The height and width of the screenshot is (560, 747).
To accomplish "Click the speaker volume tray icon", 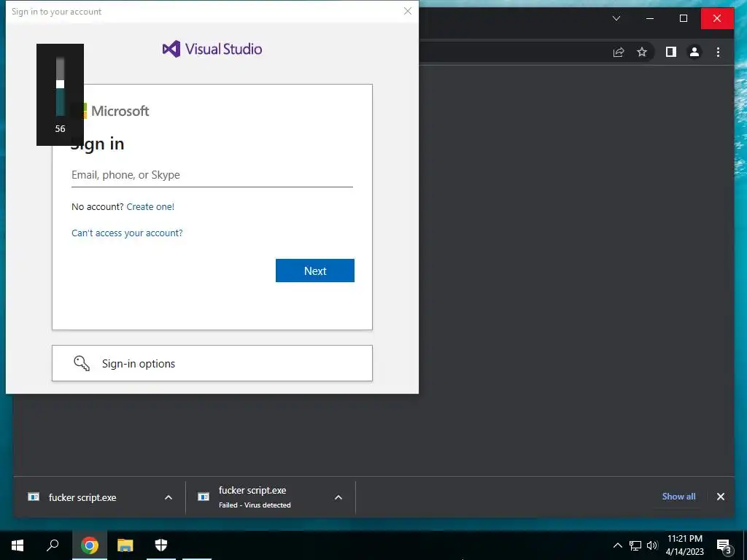I will [x=652, y=545].
